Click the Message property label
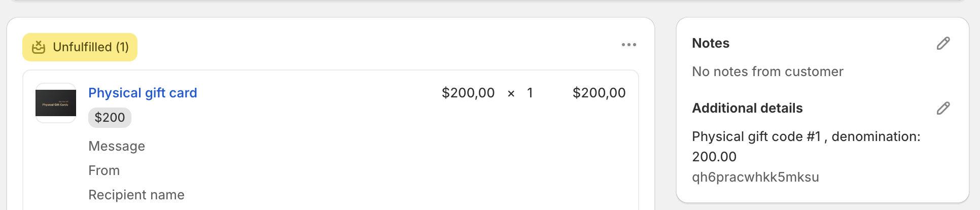The image size is (980, 210). (x=117, y=146)
